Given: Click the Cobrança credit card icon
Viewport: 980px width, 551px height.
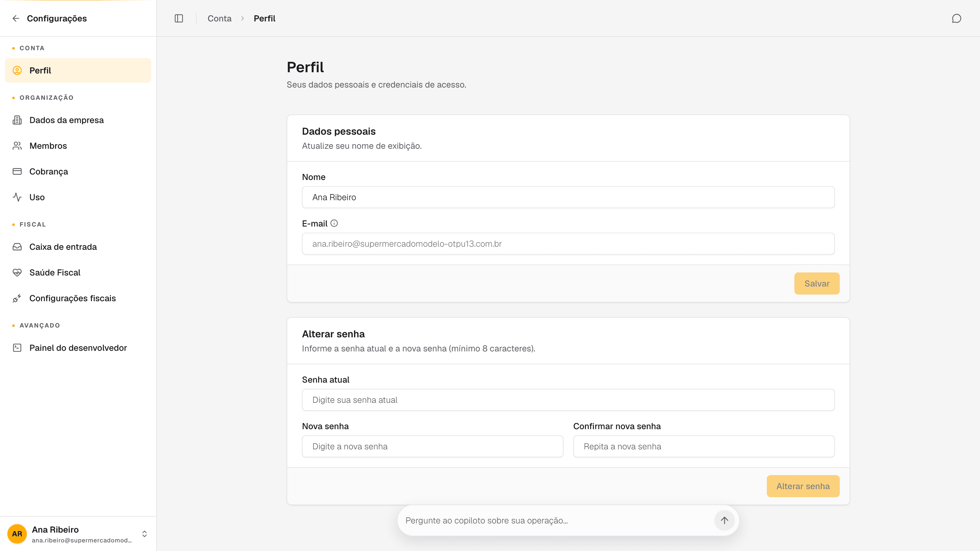Looking at the screenshot, I should 17,171.
